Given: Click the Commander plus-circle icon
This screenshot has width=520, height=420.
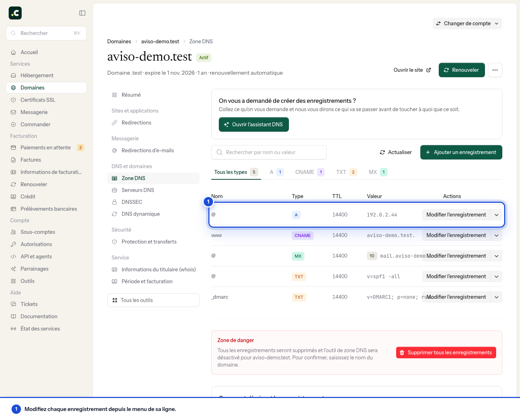Looking at the screenshot, I should [13, 124].
